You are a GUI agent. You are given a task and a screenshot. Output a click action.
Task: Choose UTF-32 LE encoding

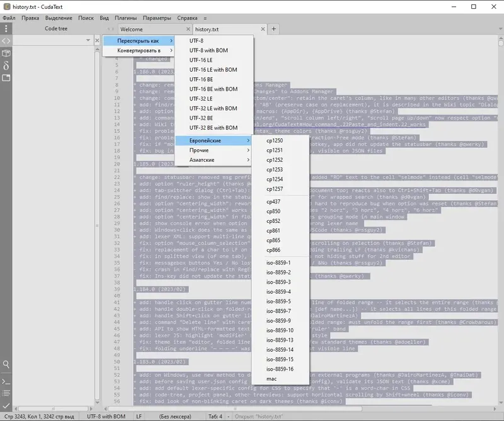[213, 99]
